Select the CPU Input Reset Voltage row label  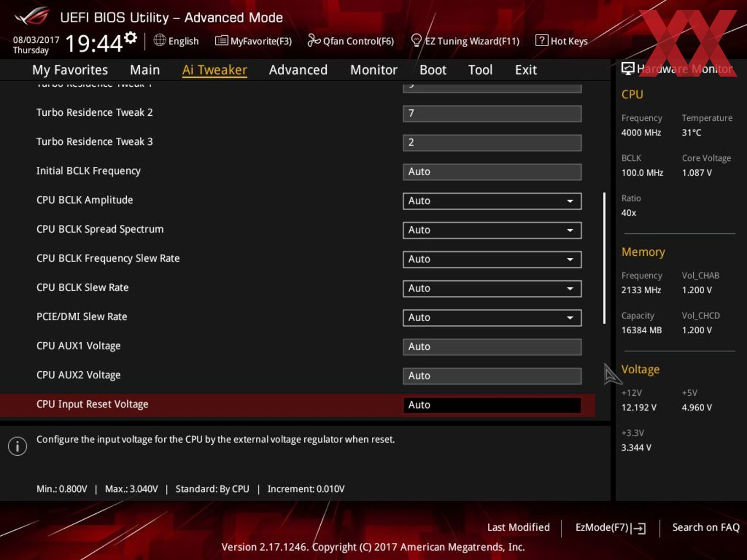pyautogui.click(x=92, y=404)
